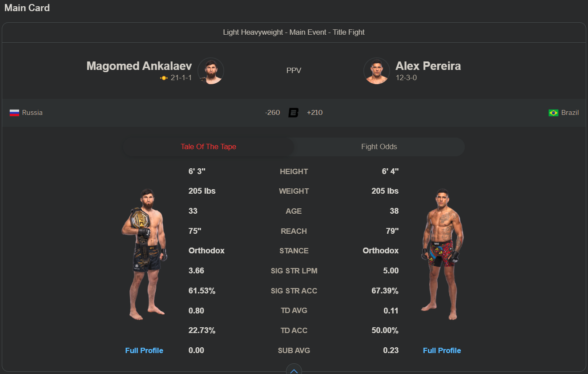This screenshot has height=374, width=588.
Task: Collapse the fight card with the bottom chevron
Action: point(294,370)
